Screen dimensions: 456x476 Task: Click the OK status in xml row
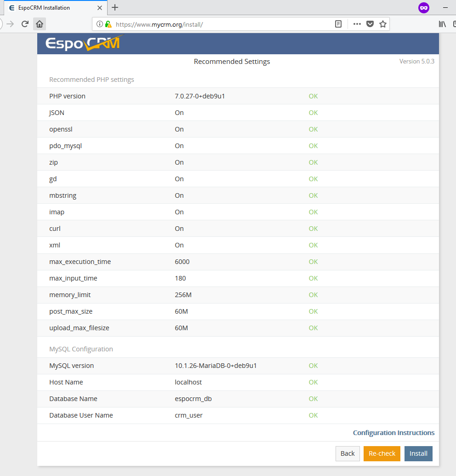tap(313, 245)
